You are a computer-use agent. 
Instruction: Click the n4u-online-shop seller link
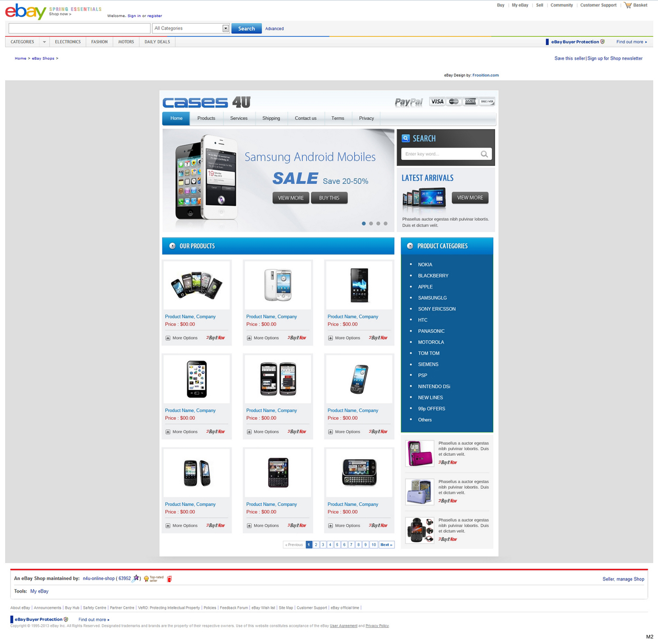pos(99,579)
